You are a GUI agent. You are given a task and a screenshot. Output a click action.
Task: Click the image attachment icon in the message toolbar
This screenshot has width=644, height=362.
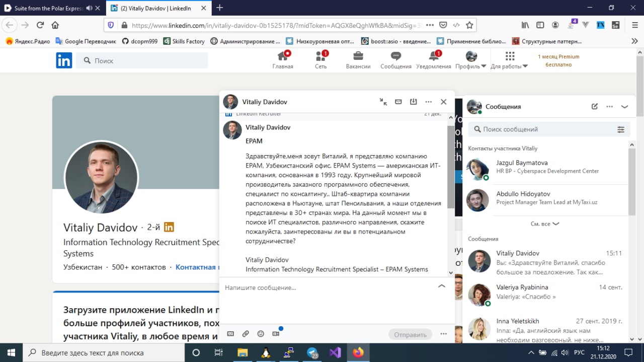(x=230, y=334)
